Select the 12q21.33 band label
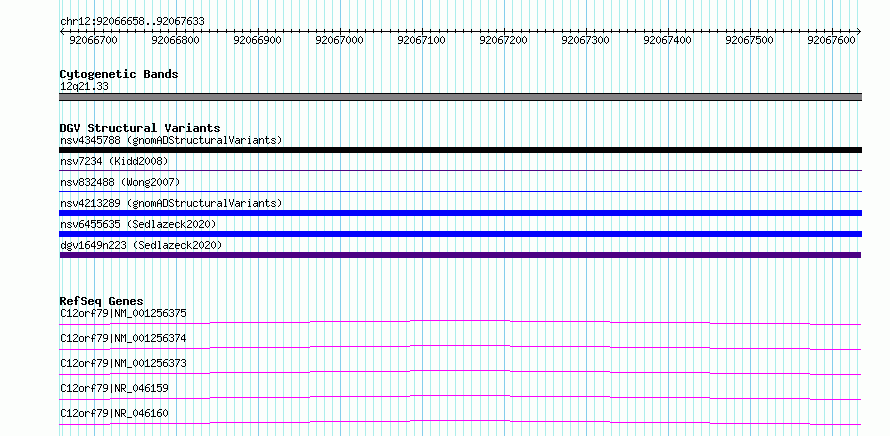Image resolution: width=890 pixels, height=436 pixels. click(x=85, y=87)
